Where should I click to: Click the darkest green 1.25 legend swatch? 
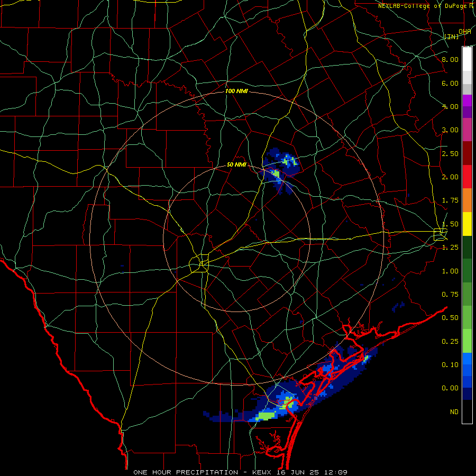coord(467,248)
